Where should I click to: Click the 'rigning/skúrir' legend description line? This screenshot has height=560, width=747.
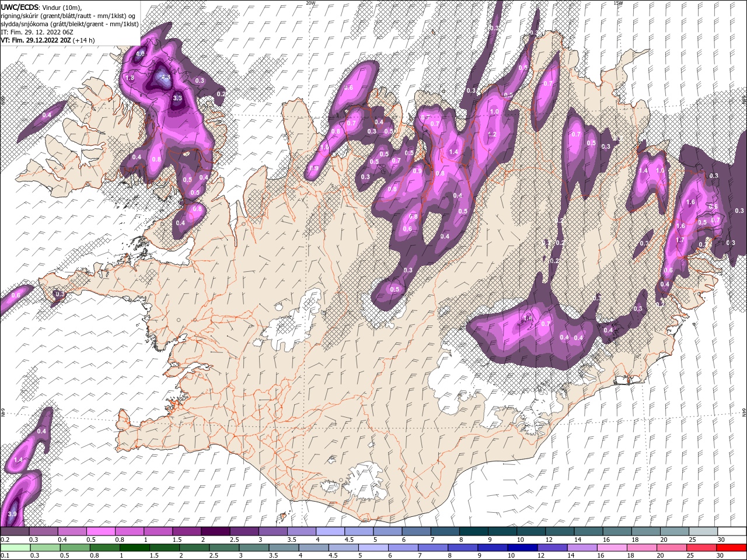point(69,16)
